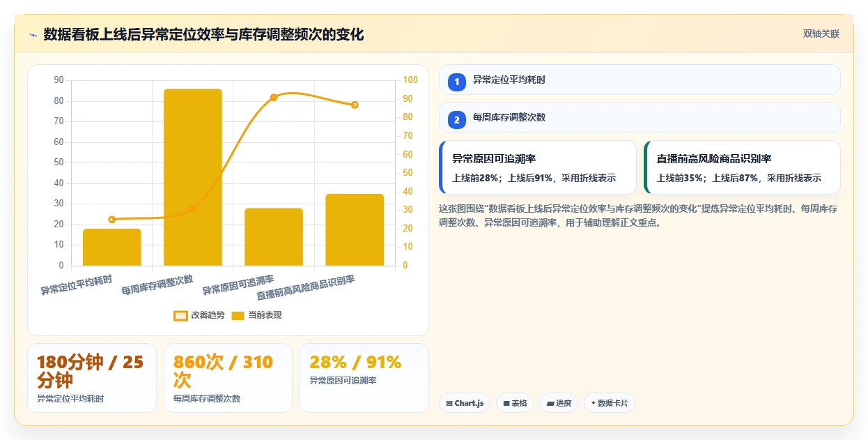The height and width of the screenshot is (440, 868).
Task: Select the 直播前高风险商品识别率 bar
Action: click(x=355, y=229)
